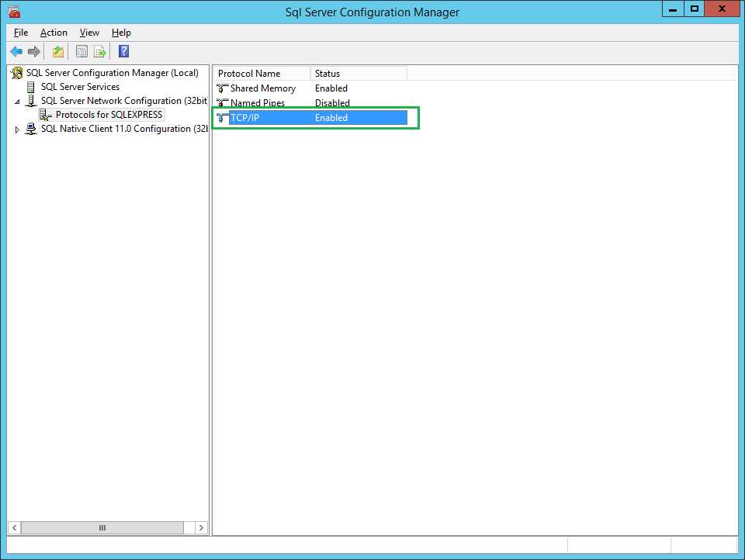
Task: Select the TCP/IP protocol row
Action: [x=311, y=118]
